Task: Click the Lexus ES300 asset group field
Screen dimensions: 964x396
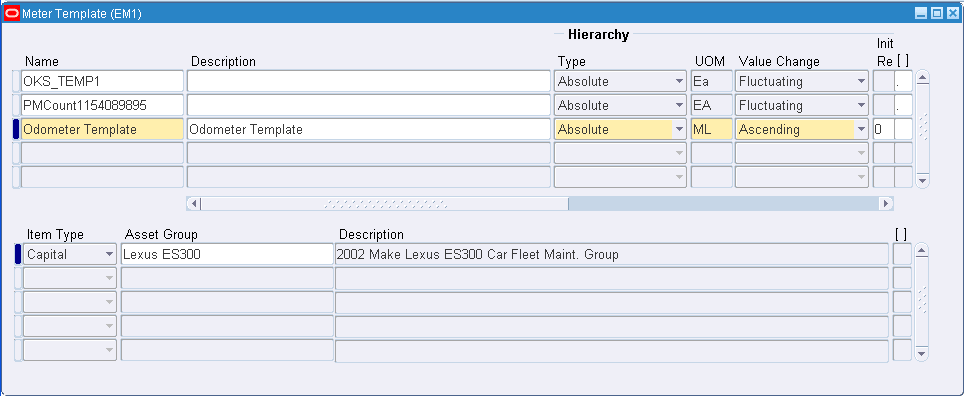Action: coord(227,254)
